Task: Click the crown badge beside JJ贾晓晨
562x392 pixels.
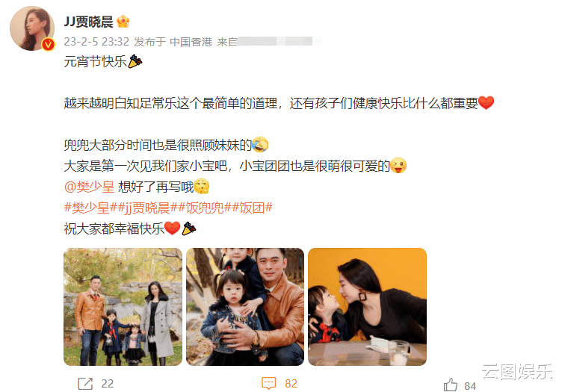Action: coord(123,22)
